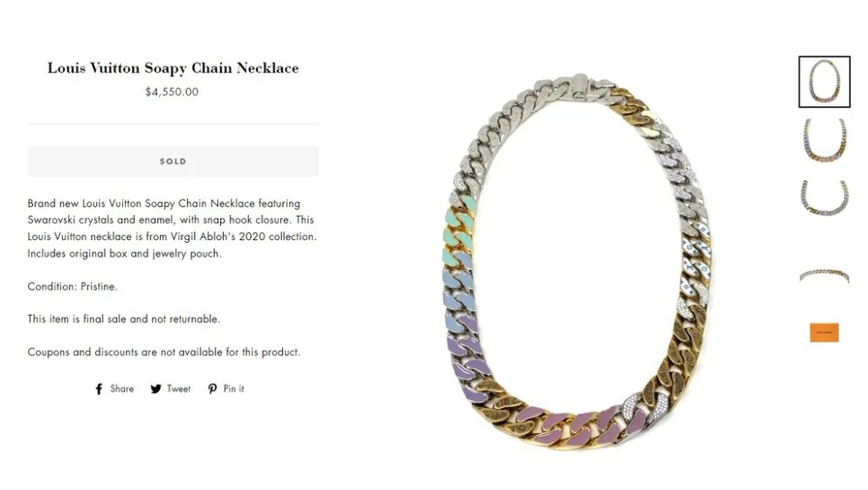Select the outlined full-necklace thumbnail
Image resolution: width=868 pixels, height=490 pixels.
[x=824, y=82]
